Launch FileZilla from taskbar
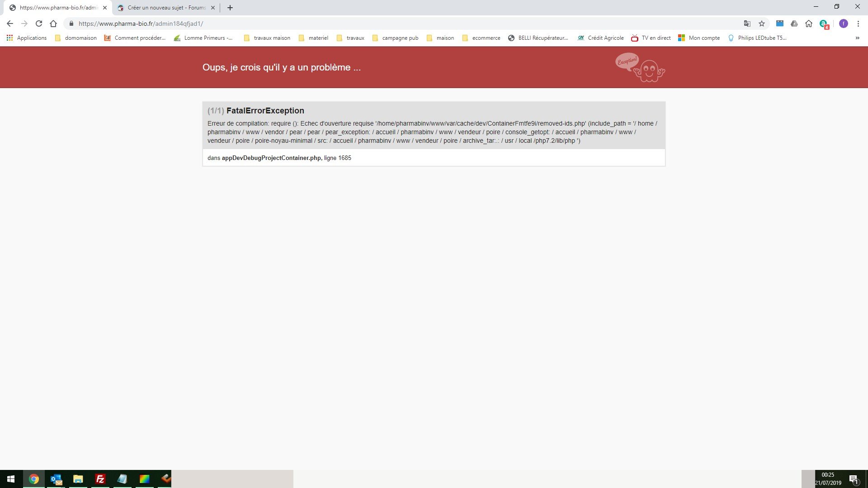Viewport: 868px width, 488px height. click(x=100, y=479)
